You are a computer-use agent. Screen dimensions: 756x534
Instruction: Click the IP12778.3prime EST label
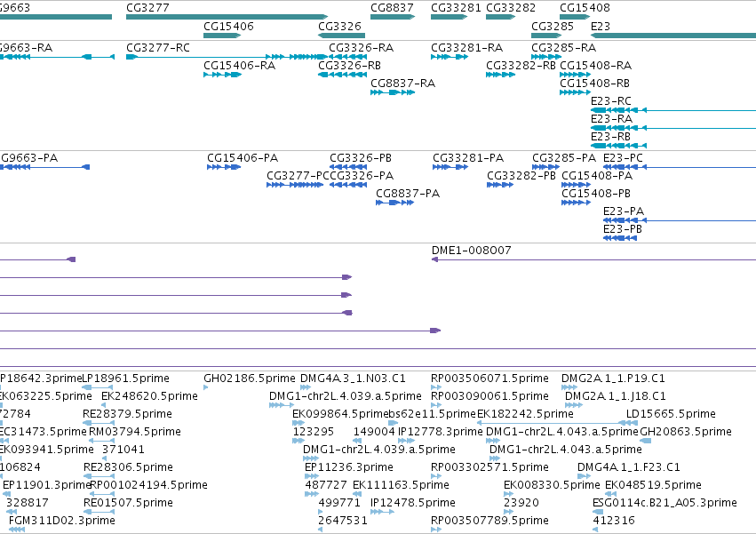(441, 432)
